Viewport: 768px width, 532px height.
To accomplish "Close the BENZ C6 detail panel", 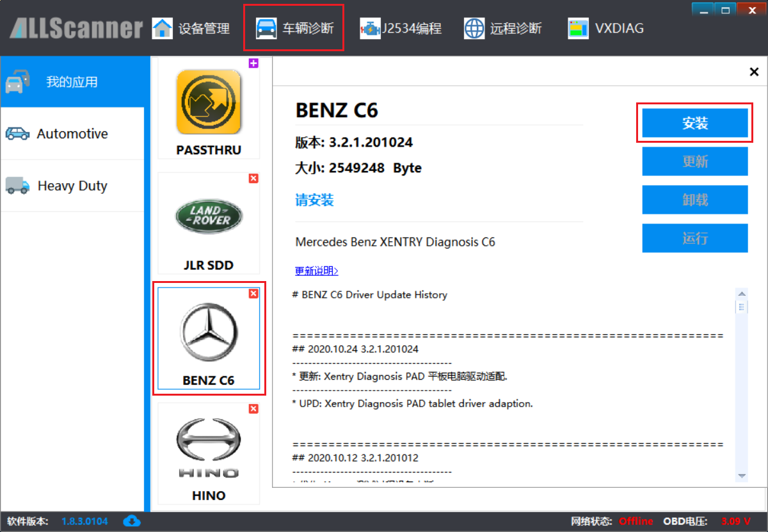I will click(x=754, y=72).
